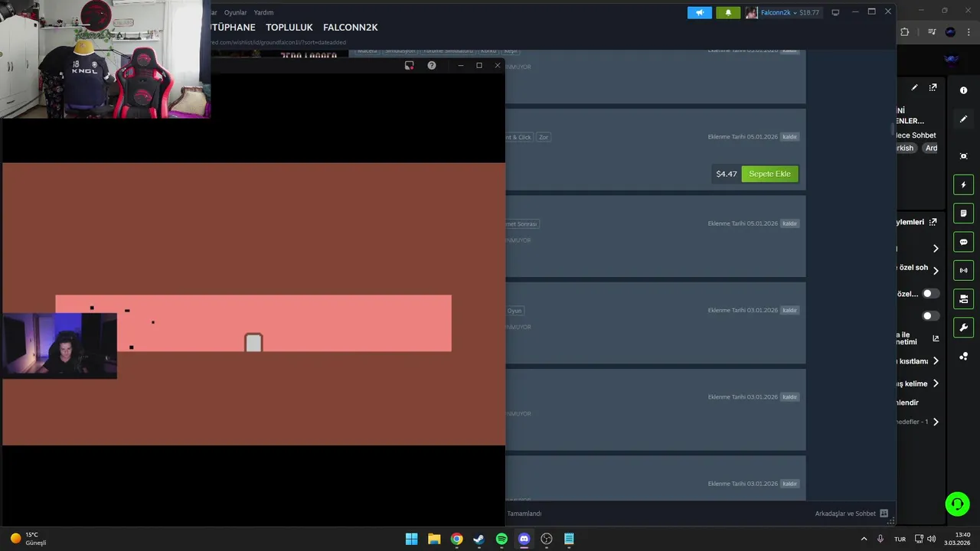Expand the chevron below 'ylemleri' heading
This screenshot has width=980, height=551.
point(936,249)
